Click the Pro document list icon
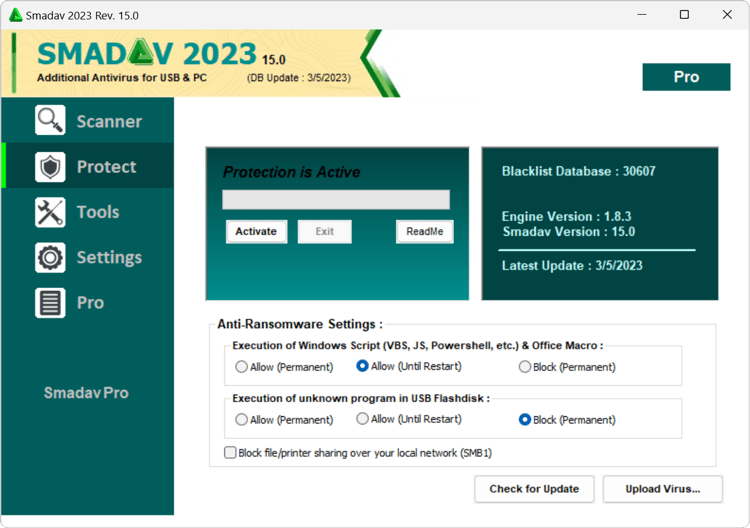 click(x=50, y=303)
